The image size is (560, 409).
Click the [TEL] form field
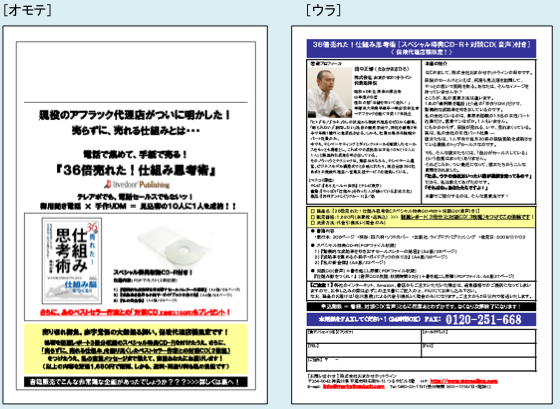point(364,350)
